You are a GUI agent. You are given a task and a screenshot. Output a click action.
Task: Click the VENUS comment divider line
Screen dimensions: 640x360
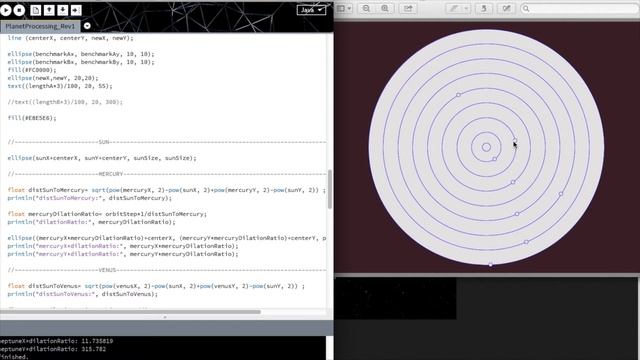167,270
